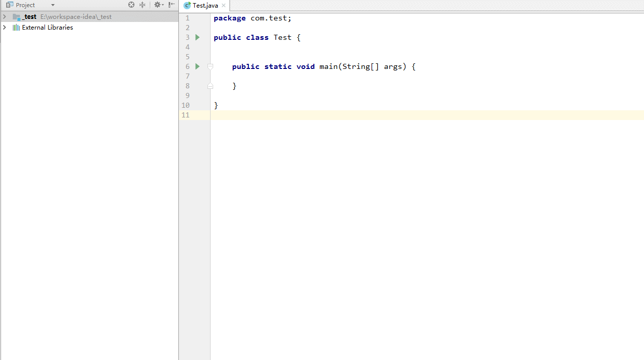The height and width of the screenshot is (360, 644).
Task: Hide the Project tool window panel
Action: 172,5
